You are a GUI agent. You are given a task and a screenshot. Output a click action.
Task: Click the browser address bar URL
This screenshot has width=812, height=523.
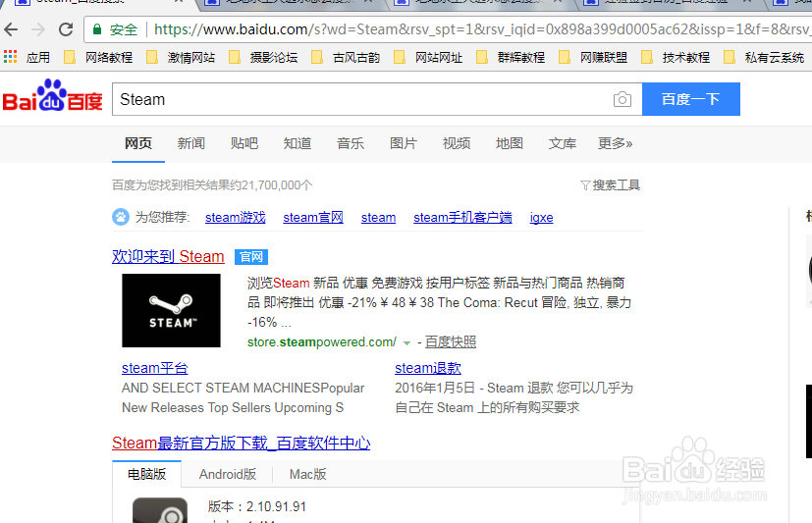point(482,29)
